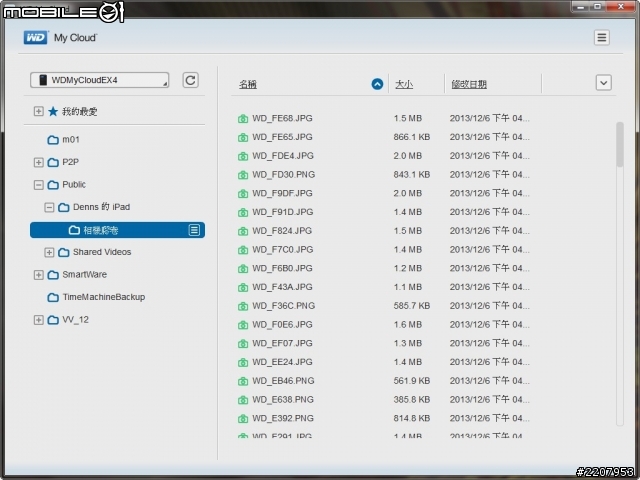The image size is (640, 480).
Task: Click the WD logo in the header
Action: pos(36,38)
